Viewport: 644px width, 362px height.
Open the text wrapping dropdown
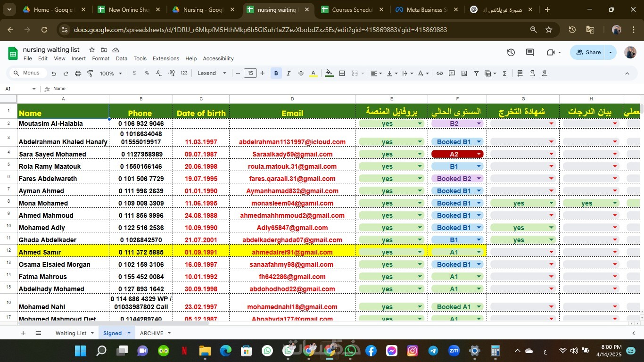[408, 73]
